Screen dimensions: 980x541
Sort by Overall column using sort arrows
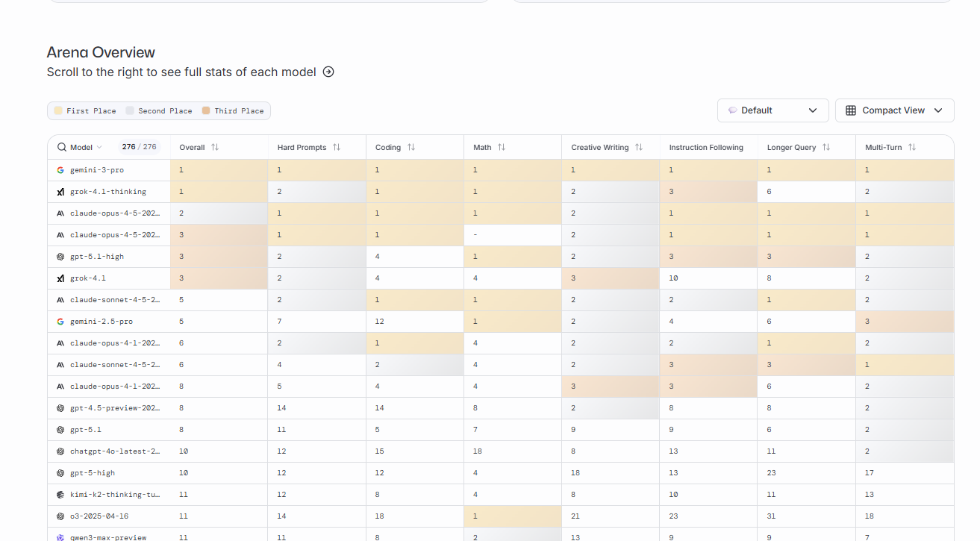pos(215,148)
